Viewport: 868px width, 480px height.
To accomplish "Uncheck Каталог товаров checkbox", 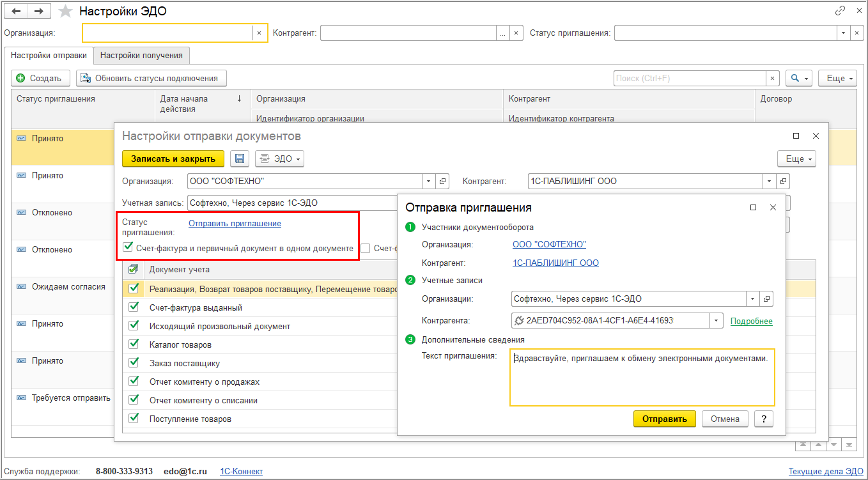I will (134, 345).
